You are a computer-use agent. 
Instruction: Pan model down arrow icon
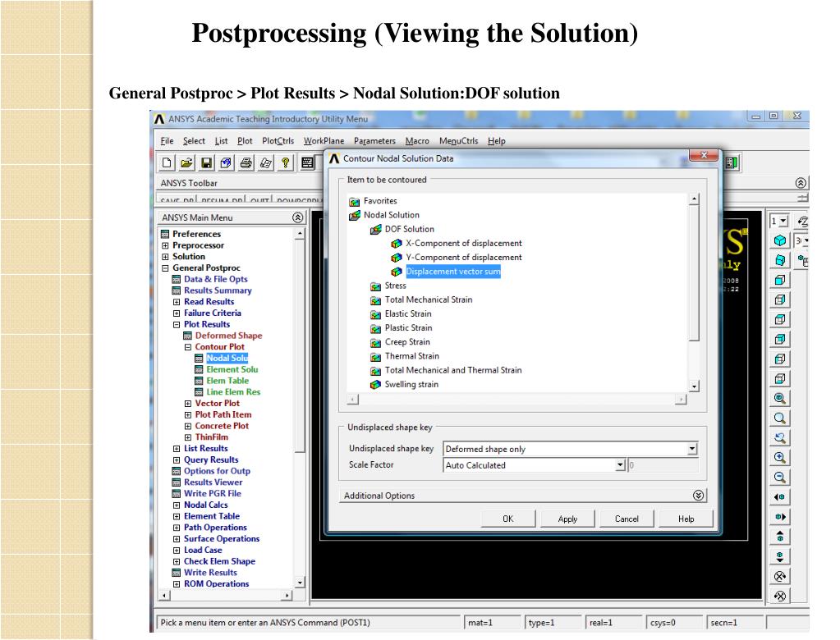pyautogui.click(x=780, y=556)
